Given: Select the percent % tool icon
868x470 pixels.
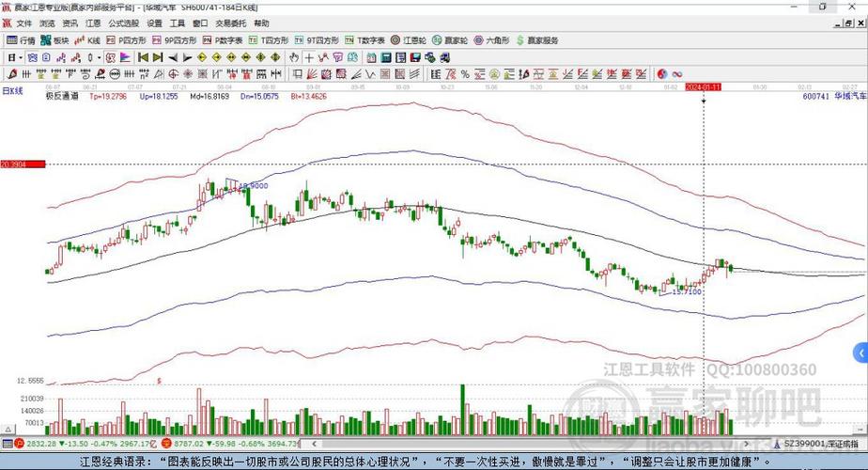Looking at the screenshot, I should (465, 73).
